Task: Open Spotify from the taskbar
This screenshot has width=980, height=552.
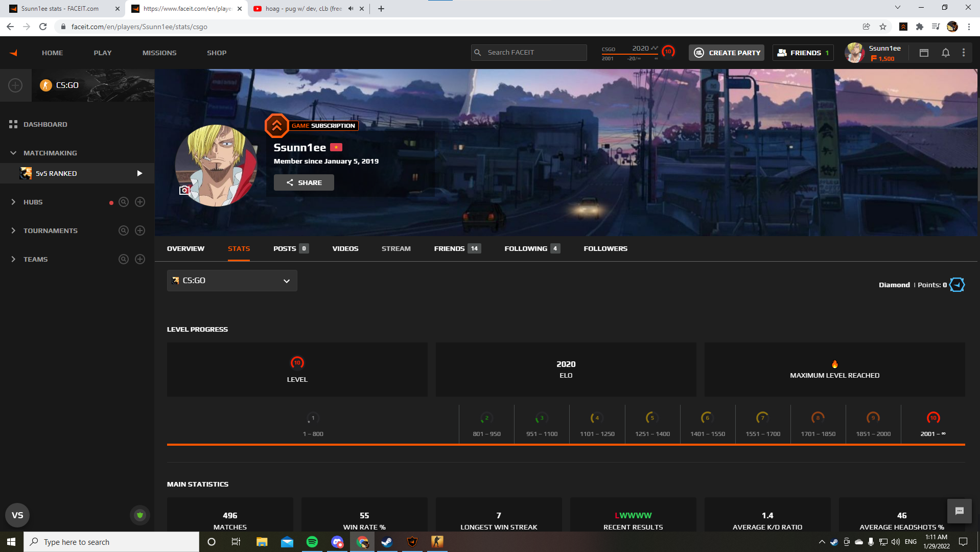Action: coord(312,542)
